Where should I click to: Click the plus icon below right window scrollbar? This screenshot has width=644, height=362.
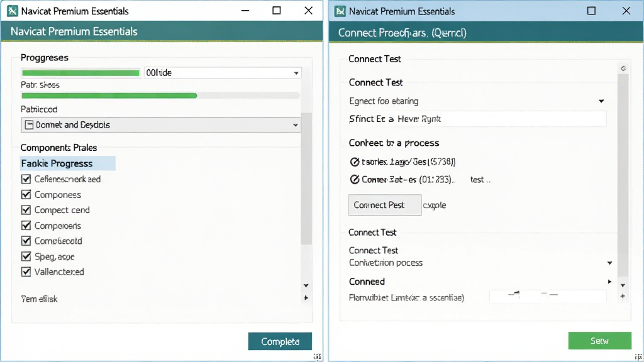tap(623, 296)
